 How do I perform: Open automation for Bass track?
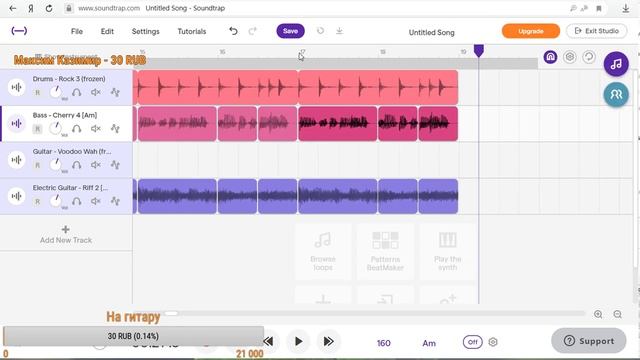pos(116,129)
